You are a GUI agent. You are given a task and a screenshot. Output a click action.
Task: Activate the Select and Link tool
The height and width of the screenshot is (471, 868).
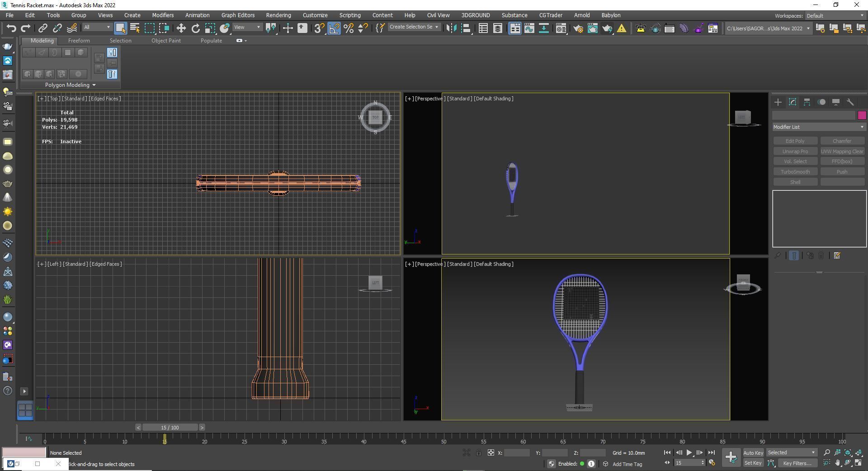click(42, 28)
